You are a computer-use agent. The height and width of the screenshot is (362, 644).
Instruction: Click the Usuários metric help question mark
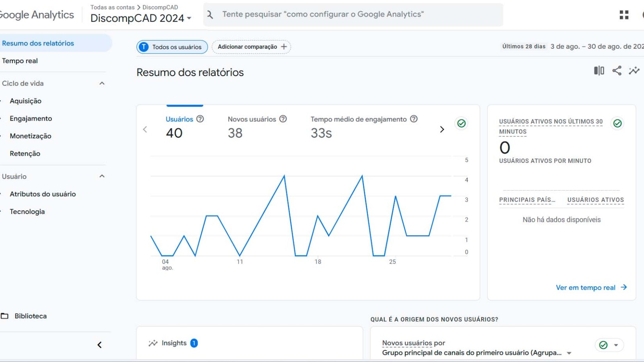click(x=200, y=119)
